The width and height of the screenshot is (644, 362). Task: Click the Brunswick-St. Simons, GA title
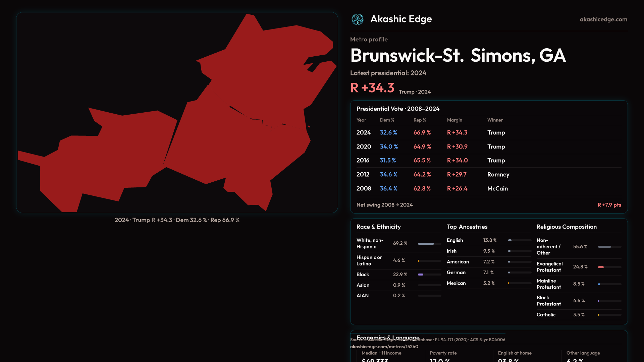coord(458,56)
